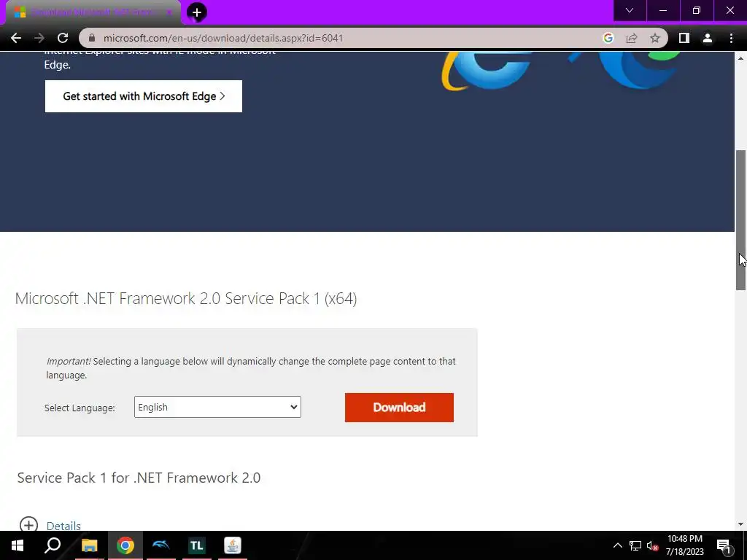Viewport: 747px width, 560px height.
Task: Open the Windows Start menu
Action: [18, 545]
